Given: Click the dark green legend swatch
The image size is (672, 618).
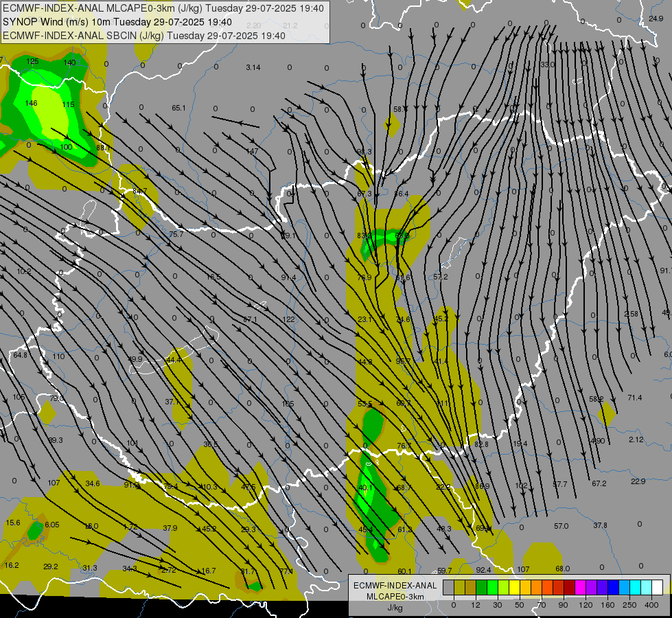Looking at the screenshot, I should [x=481, y=587].
